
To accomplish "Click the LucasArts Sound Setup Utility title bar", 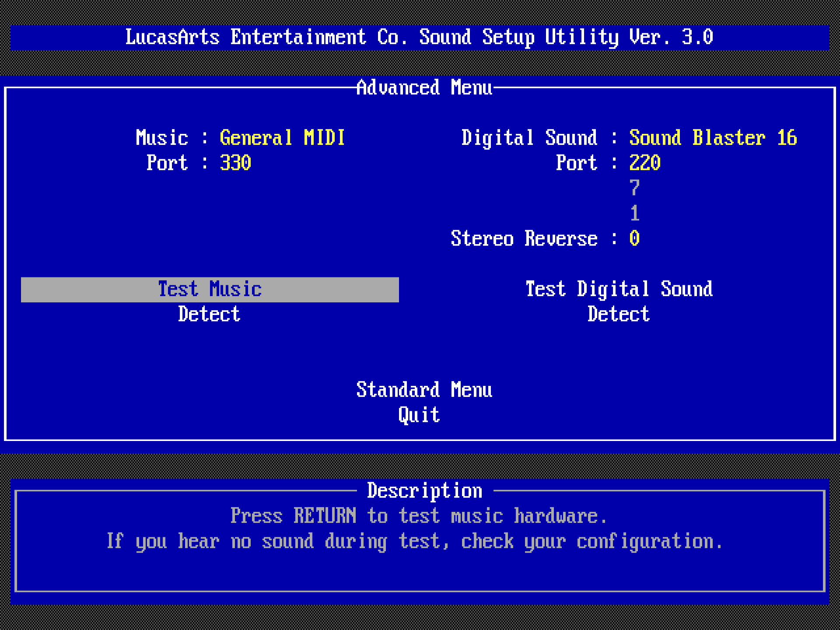I will 420,38.
